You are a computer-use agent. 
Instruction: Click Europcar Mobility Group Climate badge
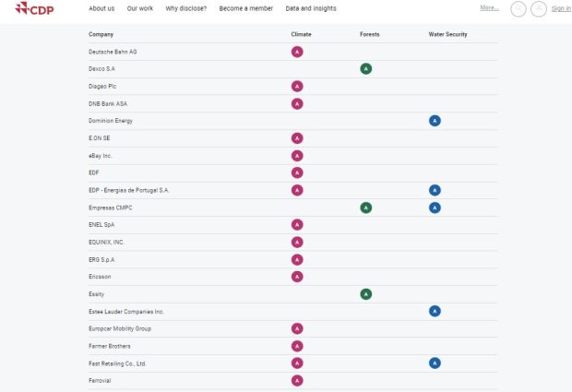[297, 328]
